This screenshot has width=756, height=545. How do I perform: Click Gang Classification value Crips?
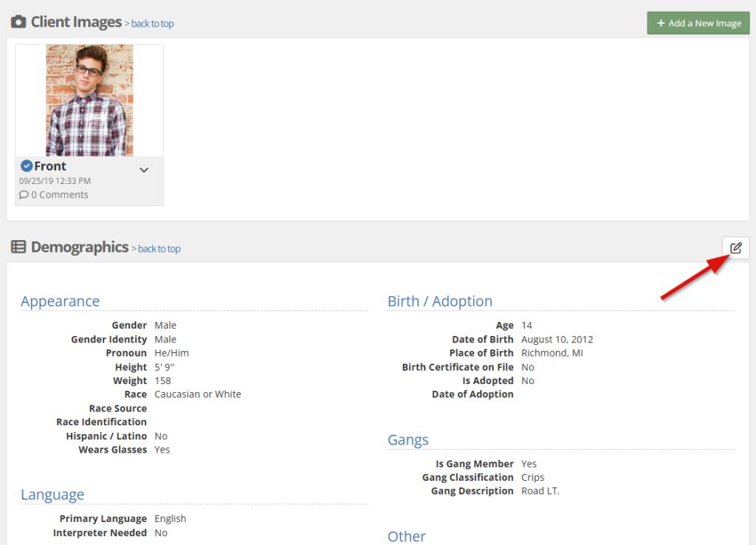point(533,478)
